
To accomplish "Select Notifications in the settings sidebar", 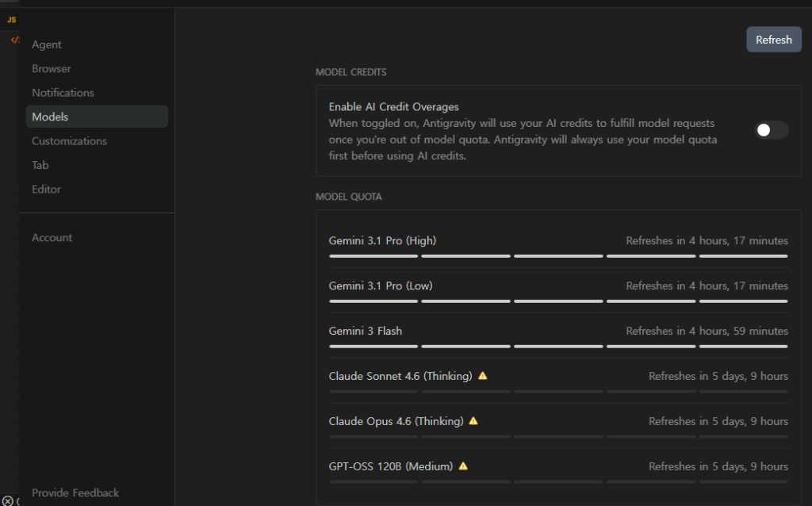I will coord(63,93).
